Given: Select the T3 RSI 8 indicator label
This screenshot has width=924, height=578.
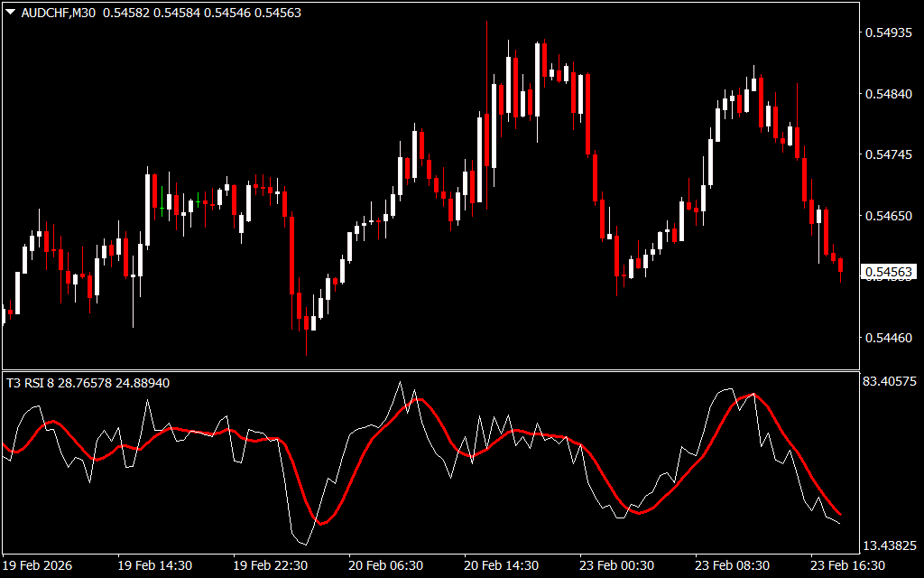Looking at the screenshot, I should point(30,383).
